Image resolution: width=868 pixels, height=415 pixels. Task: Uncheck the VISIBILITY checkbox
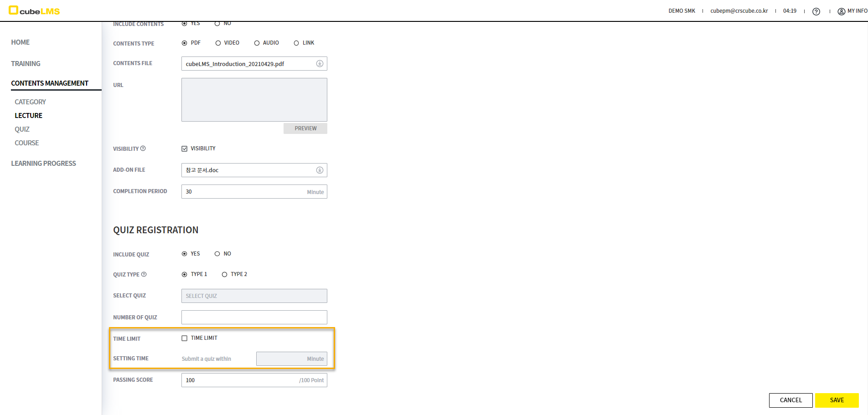[x=185, y=149]
